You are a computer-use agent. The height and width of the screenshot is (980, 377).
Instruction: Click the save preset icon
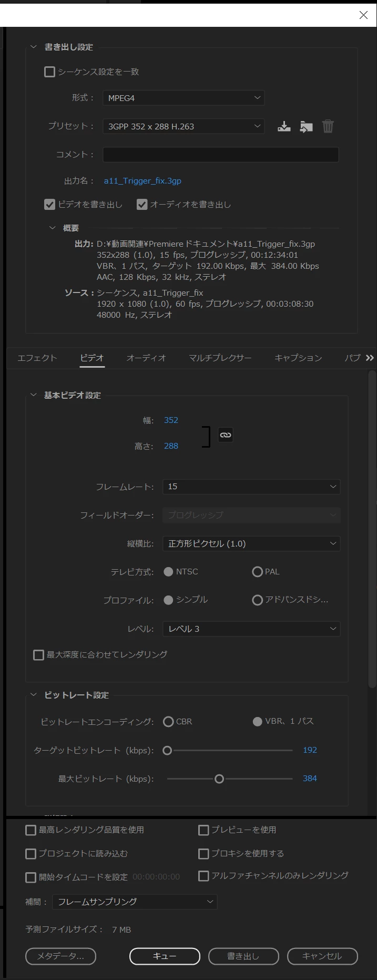pos(284,126)
